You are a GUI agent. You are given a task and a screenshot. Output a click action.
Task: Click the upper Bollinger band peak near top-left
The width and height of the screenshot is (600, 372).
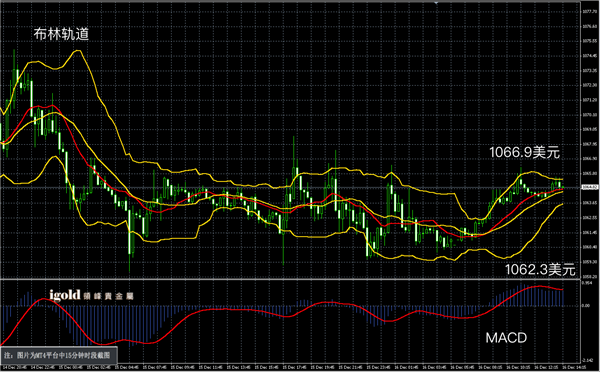point(77,51)
